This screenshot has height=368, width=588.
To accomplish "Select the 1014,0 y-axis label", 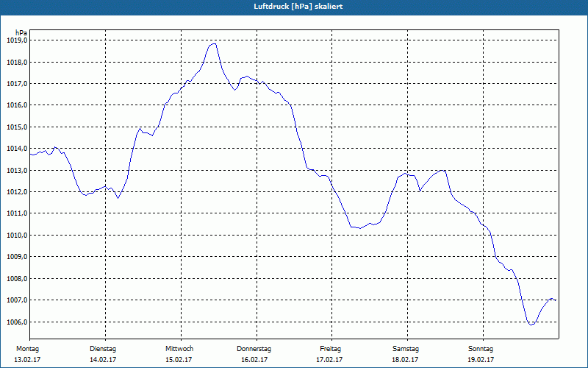I will pos(17,149).
